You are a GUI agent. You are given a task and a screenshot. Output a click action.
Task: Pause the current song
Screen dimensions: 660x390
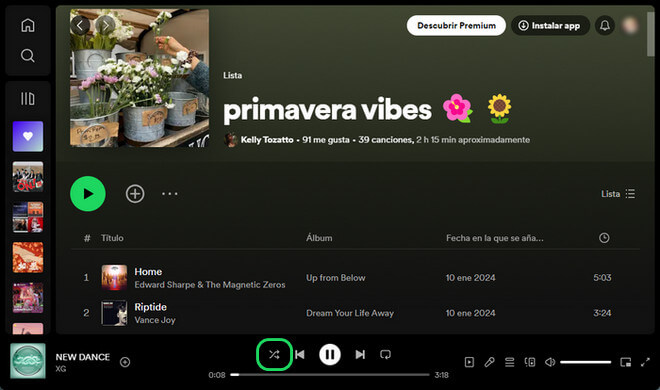[x=330, y=355]
